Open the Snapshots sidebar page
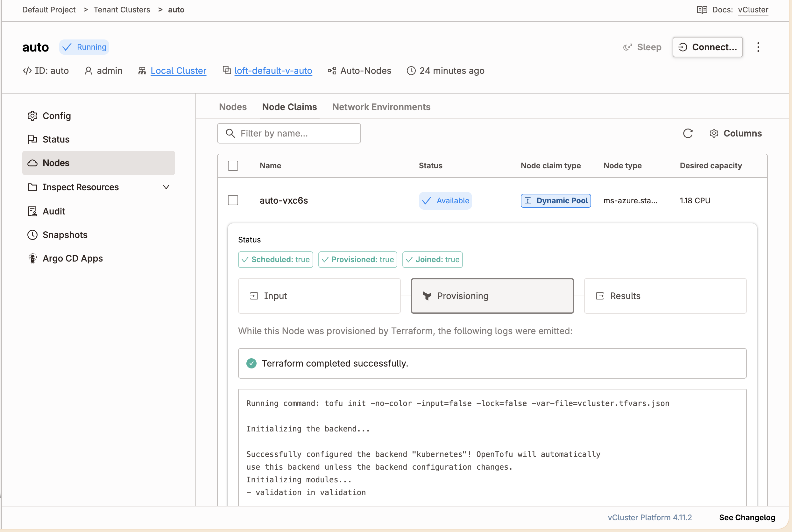This screenshot has height=532, width=792. 98,235
